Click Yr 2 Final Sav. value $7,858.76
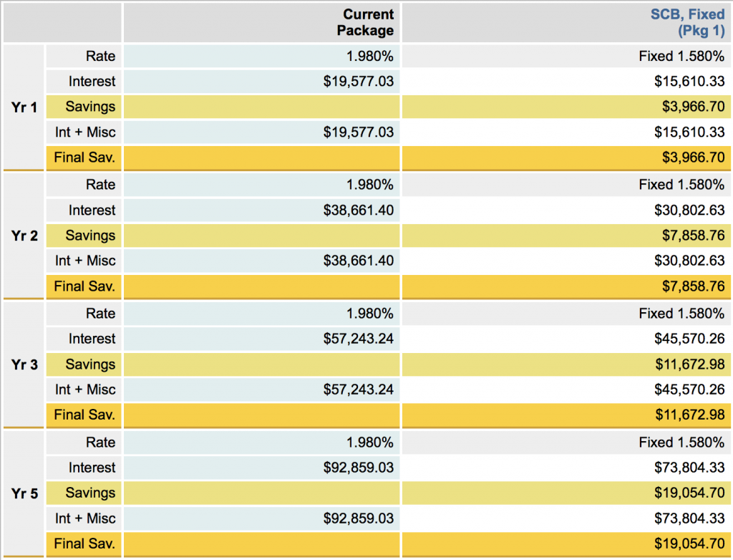This screenshot has width=733, height=560. tap(689, 286)
